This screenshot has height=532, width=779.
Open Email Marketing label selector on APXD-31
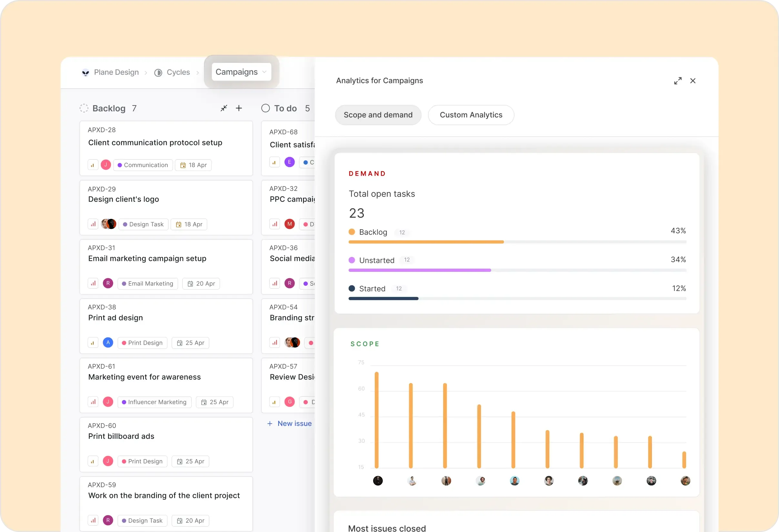147,284
